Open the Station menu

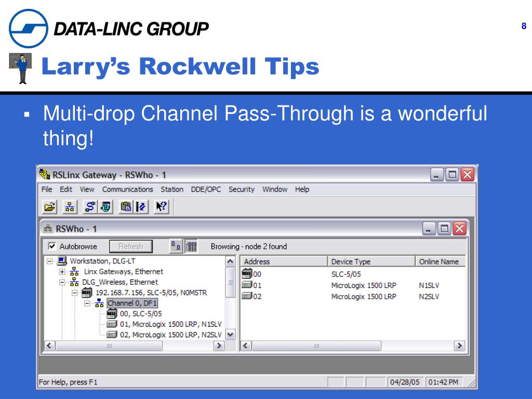pyautogui.click(x=172, y=189)
